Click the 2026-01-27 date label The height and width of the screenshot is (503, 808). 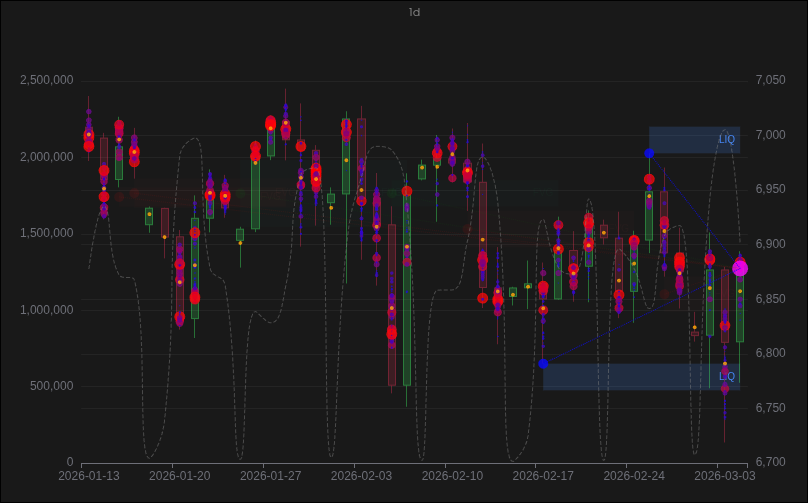click(271, 476)
